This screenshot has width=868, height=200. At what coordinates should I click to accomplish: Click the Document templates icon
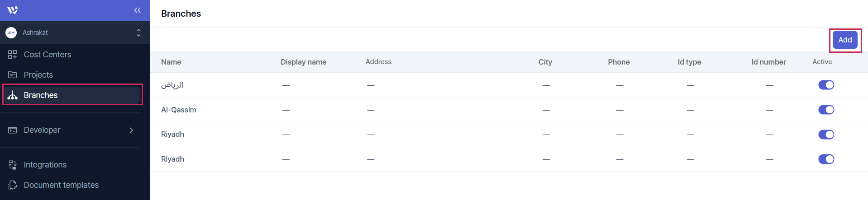tap(13, 185)
